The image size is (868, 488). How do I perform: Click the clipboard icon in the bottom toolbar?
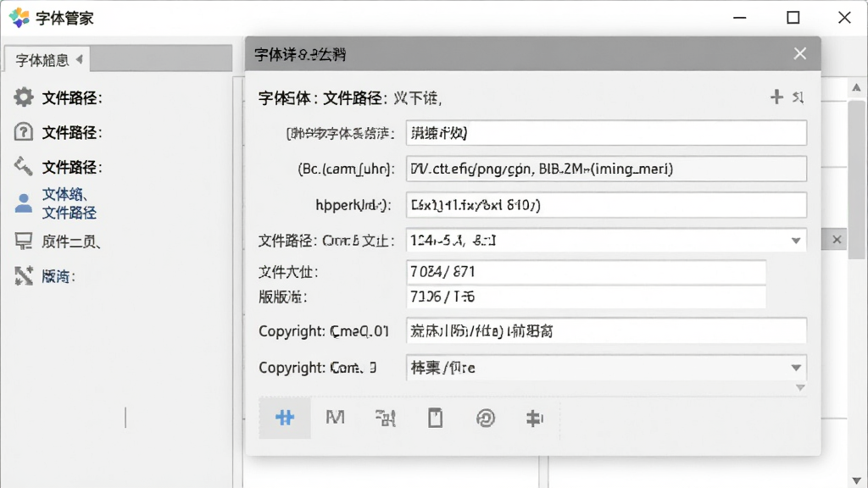coord(435,418)
